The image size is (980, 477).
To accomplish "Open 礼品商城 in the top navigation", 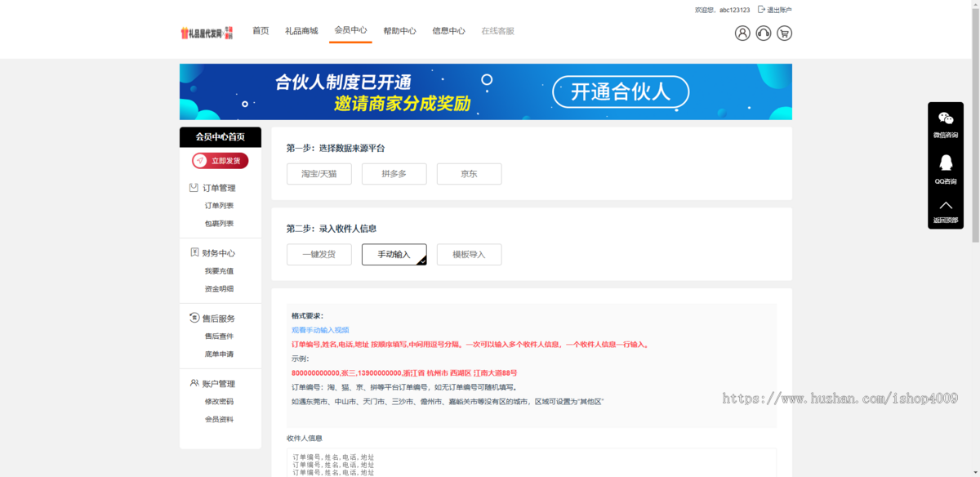I will (x=301, y=31).
